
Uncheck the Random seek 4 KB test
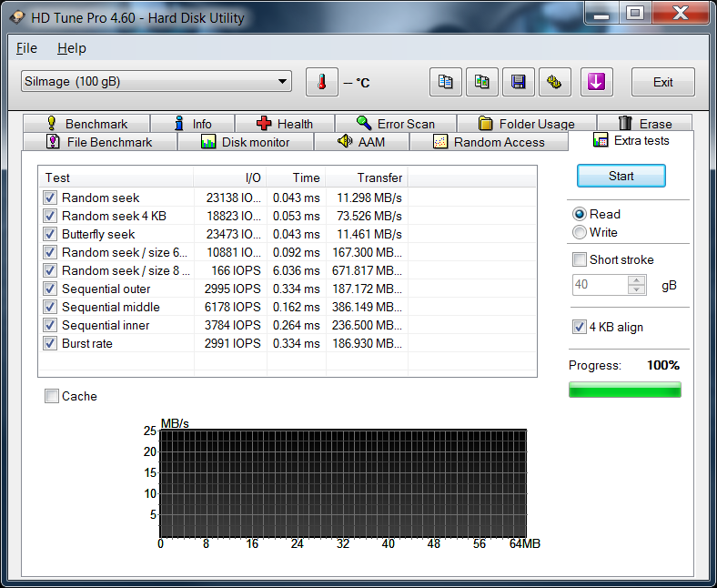point(50,216)
